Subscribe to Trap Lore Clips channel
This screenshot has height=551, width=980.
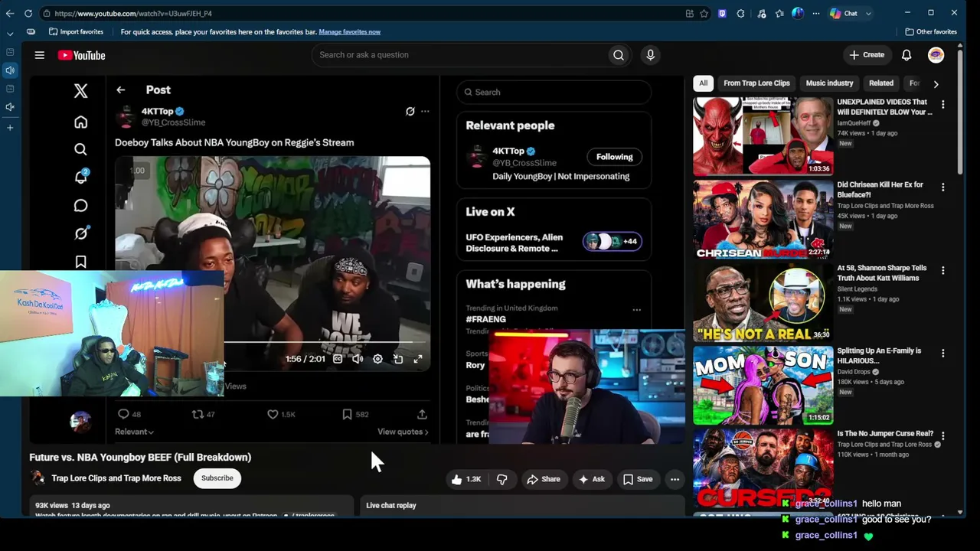coord(217,478)
